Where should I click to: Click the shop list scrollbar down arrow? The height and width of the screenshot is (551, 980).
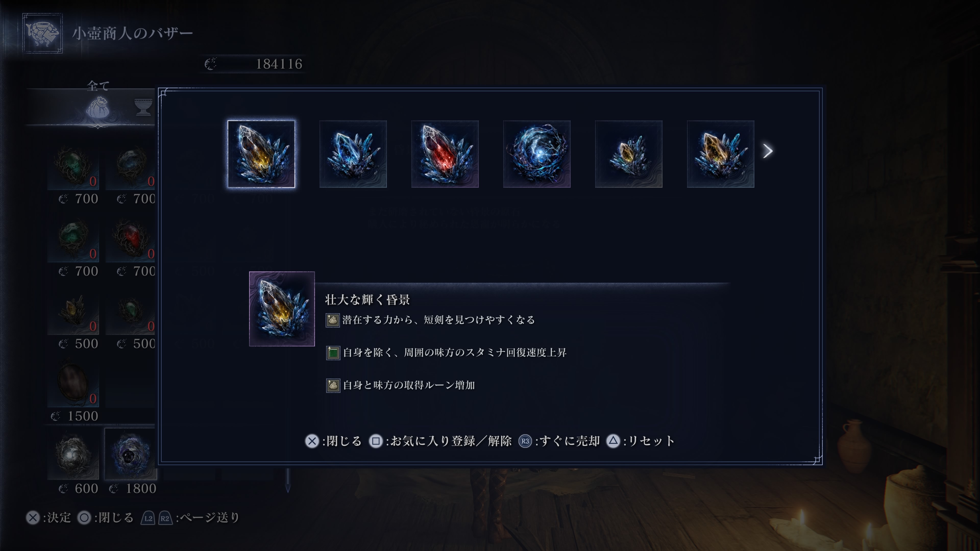pyautogui.click(x=288, y=487)
